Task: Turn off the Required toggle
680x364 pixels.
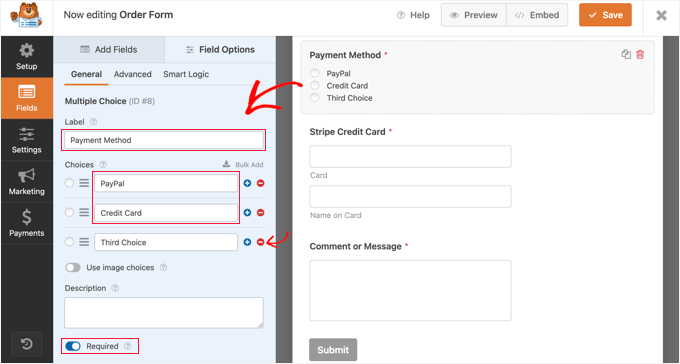Action: click(73, 346)
